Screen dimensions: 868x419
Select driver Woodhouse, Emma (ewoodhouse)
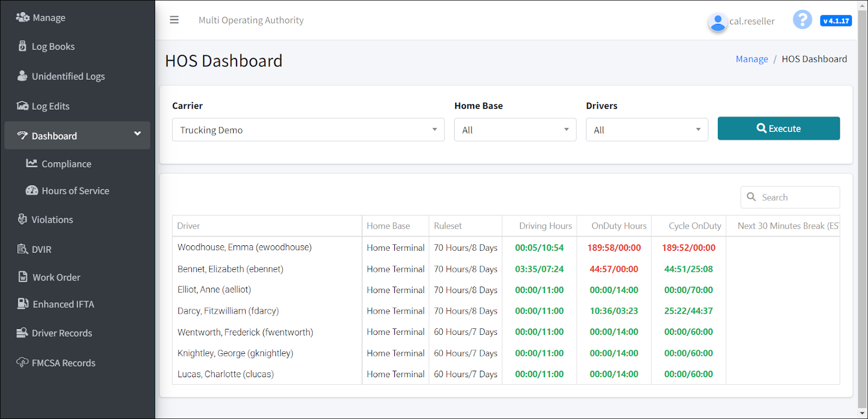(245, 247)
